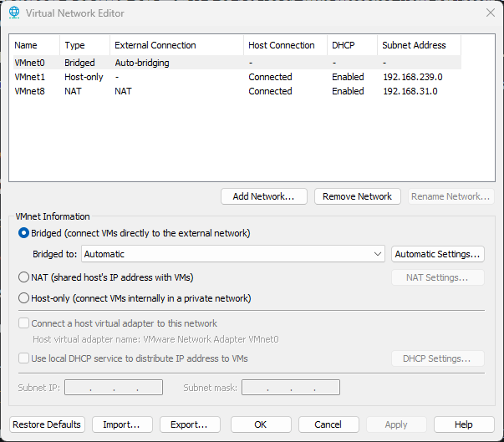Screen dimensions: 504x442
Task: Export network configuration
Action: [190, 424]
